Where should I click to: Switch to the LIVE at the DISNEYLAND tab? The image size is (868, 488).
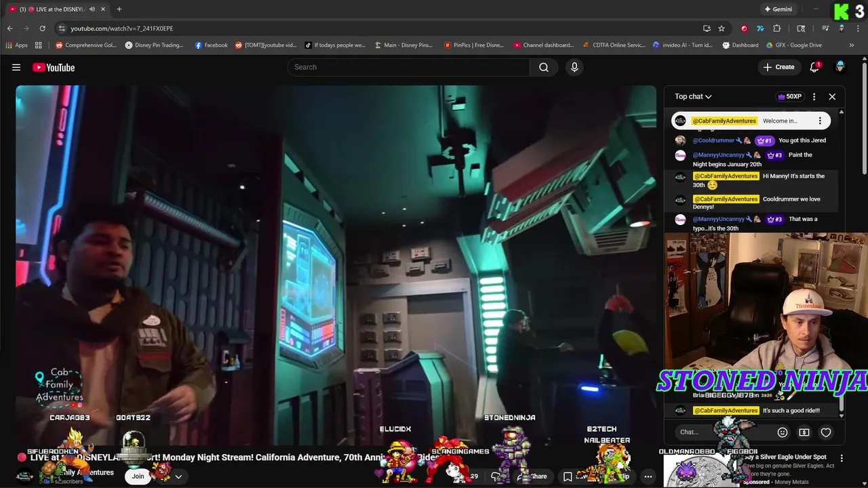pos(58,9)
